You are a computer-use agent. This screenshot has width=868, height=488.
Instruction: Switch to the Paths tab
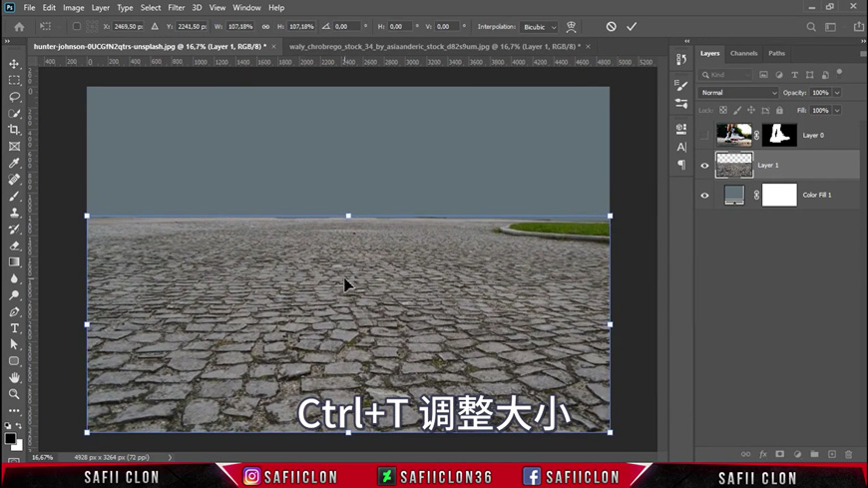776,53
